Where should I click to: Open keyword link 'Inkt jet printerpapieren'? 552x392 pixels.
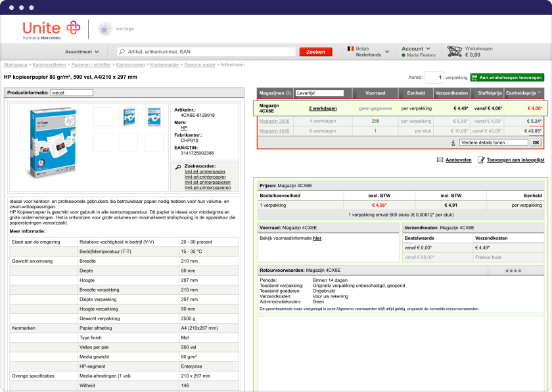208,183
